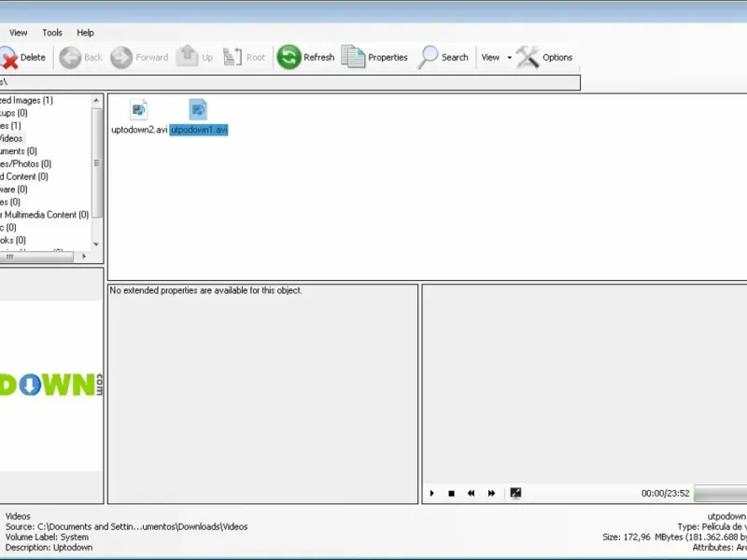
Task: Select the uptodown2.avi file icon
Action: [x=138, y=110]
